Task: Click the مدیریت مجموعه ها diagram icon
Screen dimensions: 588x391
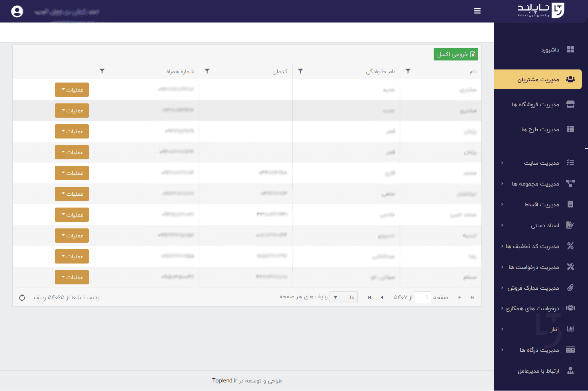Action: (x=570, y=183)
